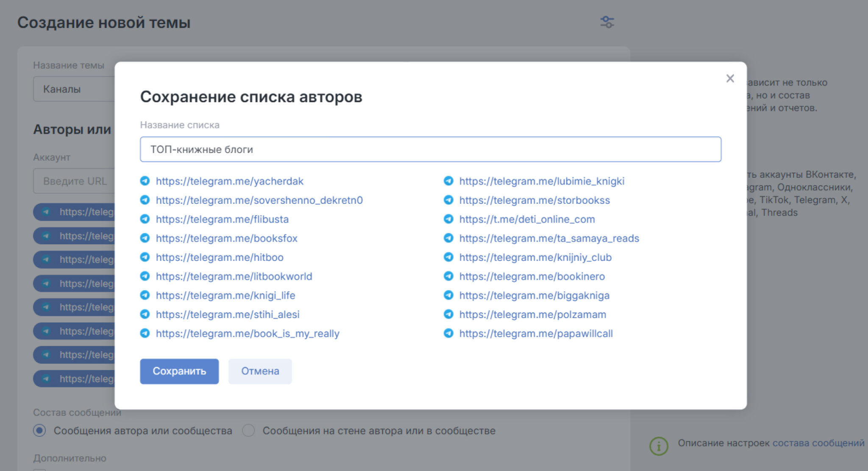Click Telegram icon beside biggakniga link

[448, 295]
